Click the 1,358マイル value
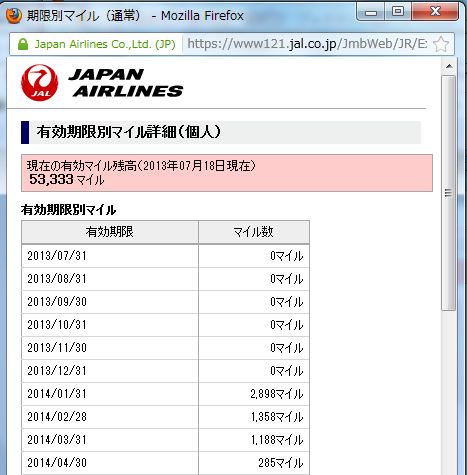This screenshot has width=467, height=475. click(x=277, y=417)
